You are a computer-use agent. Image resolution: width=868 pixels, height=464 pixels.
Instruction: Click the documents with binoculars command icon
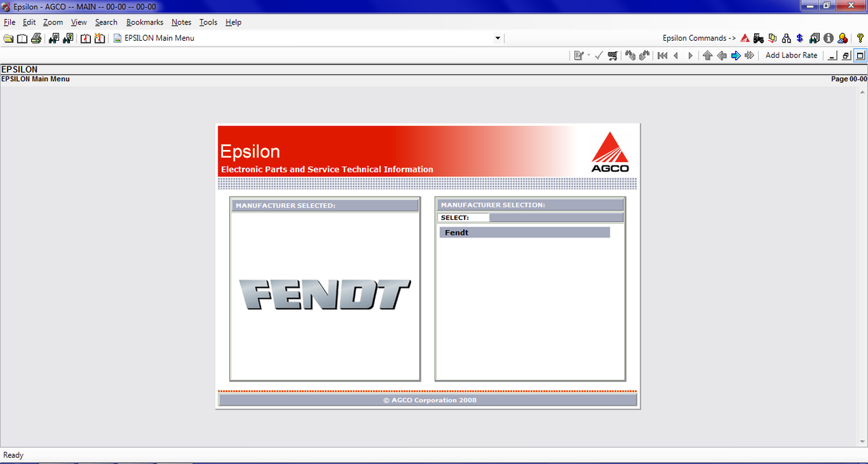click(x=814, y=39)
